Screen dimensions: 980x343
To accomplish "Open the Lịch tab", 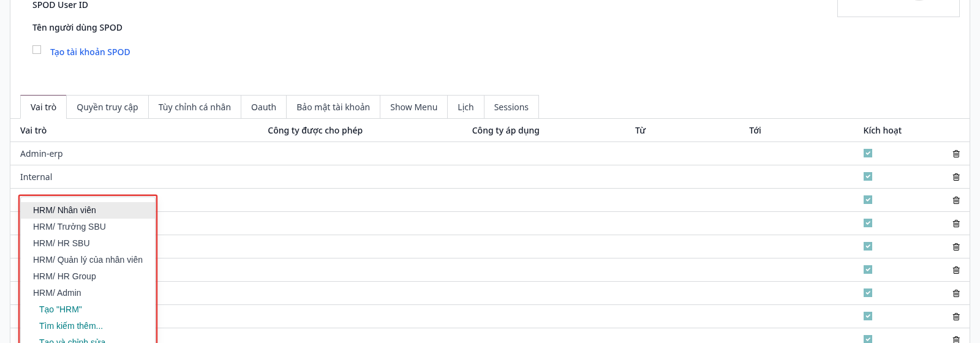I will pos(466,107).
